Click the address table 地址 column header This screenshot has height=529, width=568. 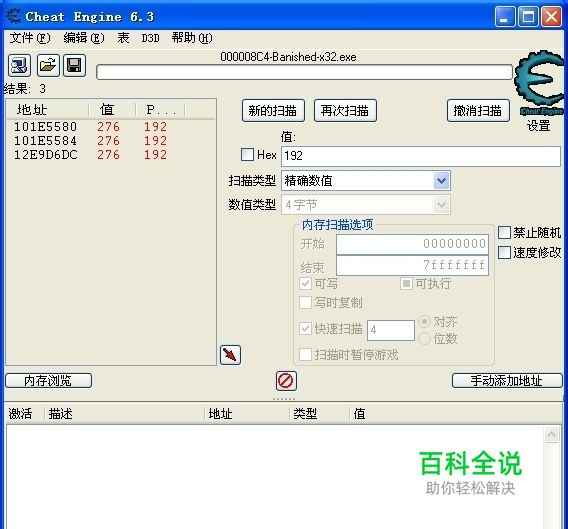click(x=247, y=413)
